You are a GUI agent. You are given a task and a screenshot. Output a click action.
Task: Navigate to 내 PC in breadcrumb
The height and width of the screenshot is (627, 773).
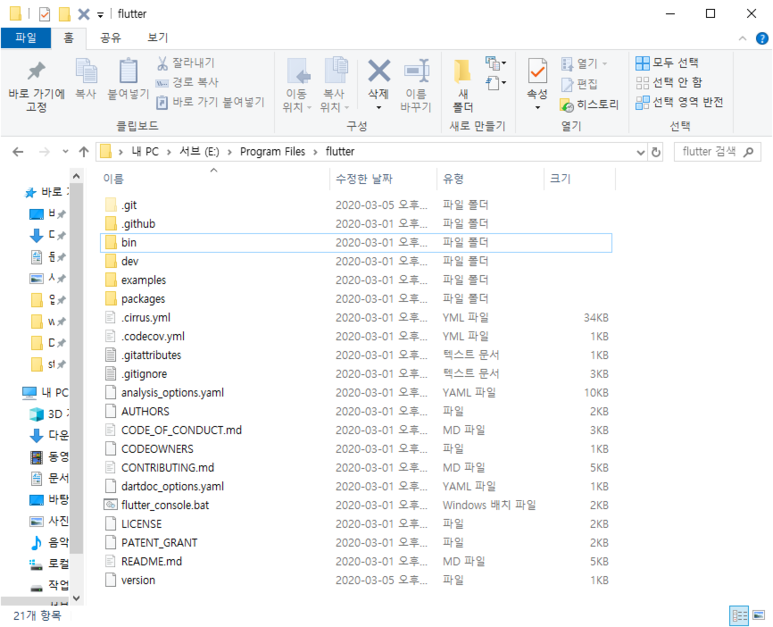(x=145, y=152)
